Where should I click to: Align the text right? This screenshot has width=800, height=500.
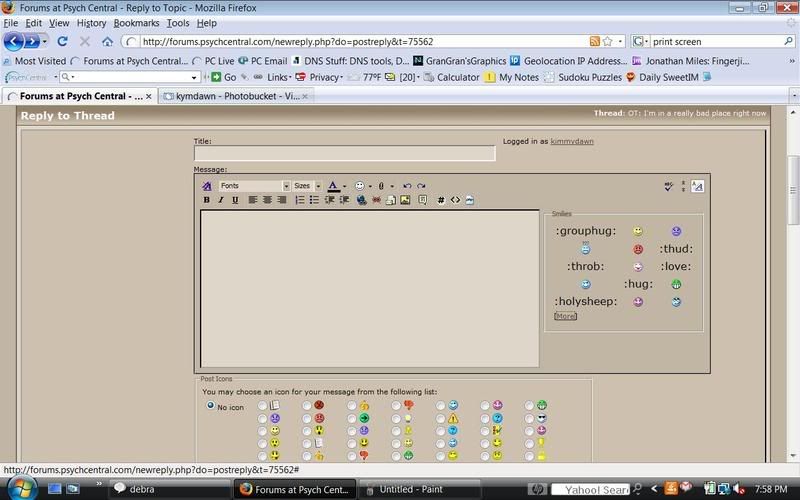281,200
